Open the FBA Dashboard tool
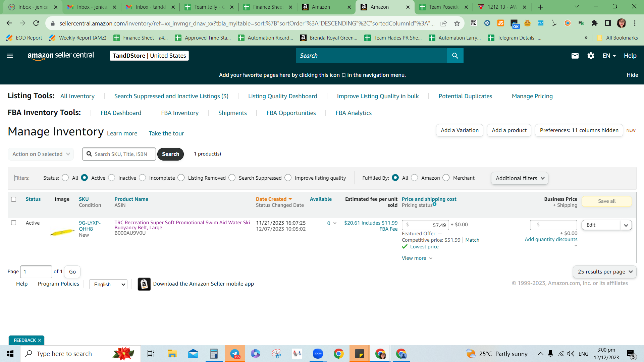 pos(121,113)
